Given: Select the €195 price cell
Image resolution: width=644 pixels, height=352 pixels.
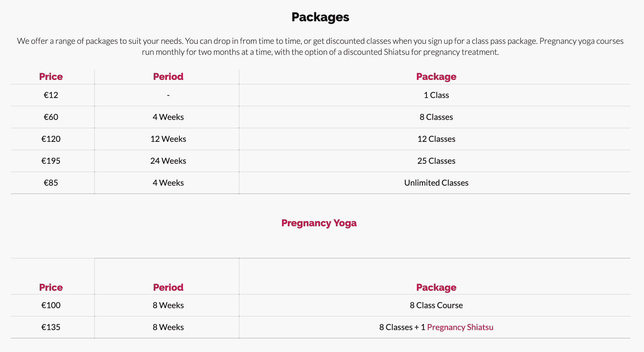Looking at the screenshot, I should tap(51, 161).
